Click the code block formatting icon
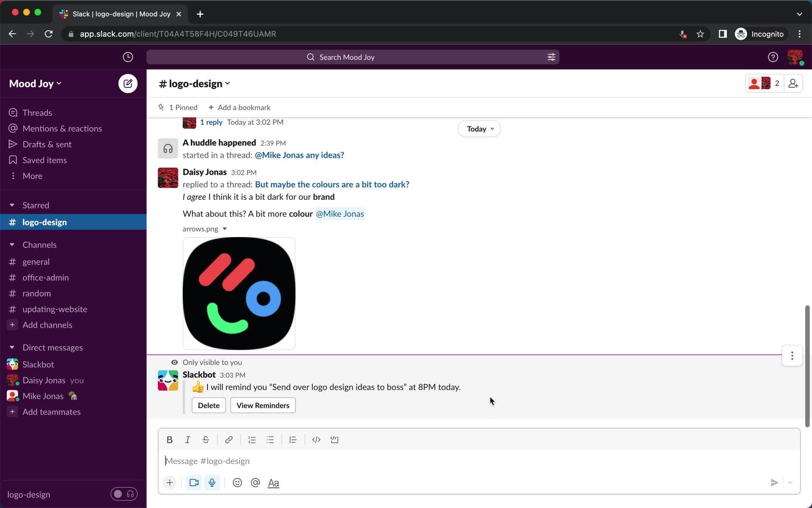Viewport: 812px width, 508px height. (x=335, y=439)
